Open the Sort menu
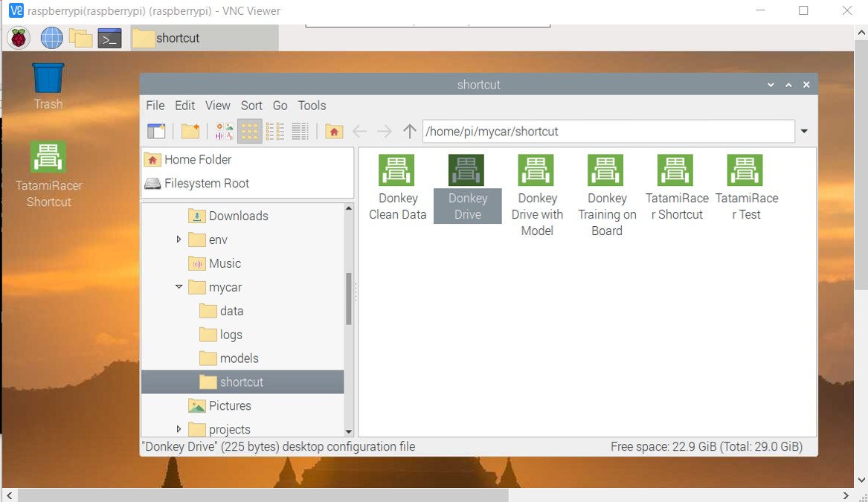Screen dimensions: 868x502 [x=251, y=105]
